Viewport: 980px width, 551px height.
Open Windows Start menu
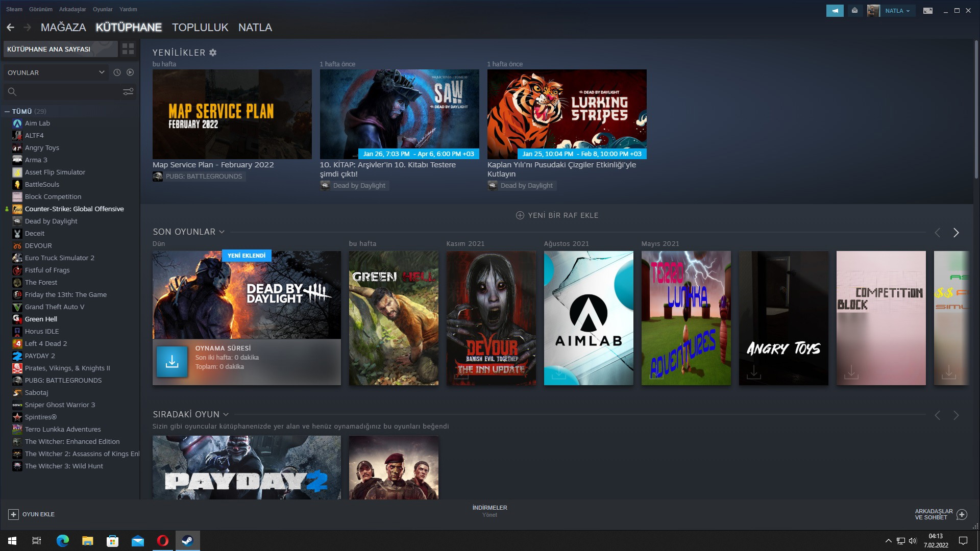tap(12, 541)
